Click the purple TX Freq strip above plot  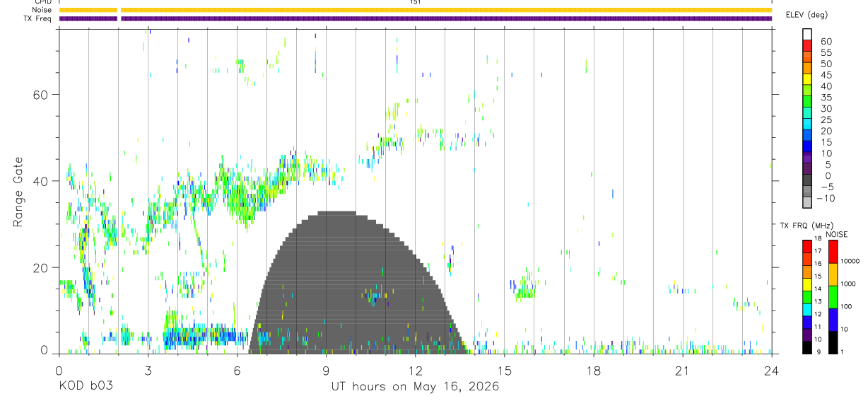click(416, 18)
